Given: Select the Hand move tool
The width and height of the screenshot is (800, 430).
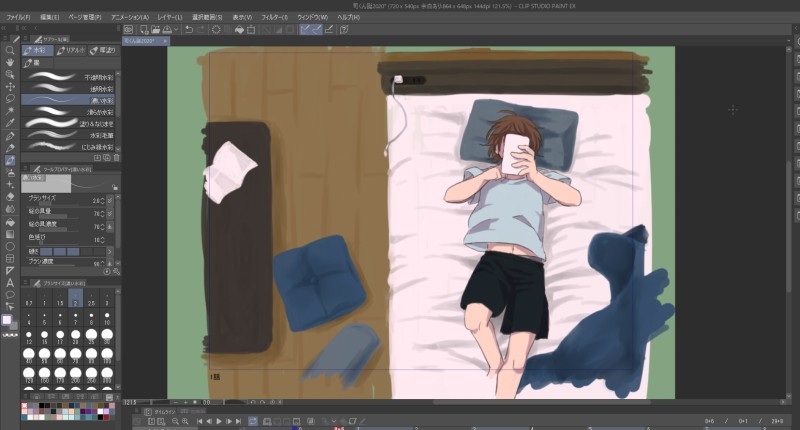Looking at the screenshot, I should click(x=10, y=62).
